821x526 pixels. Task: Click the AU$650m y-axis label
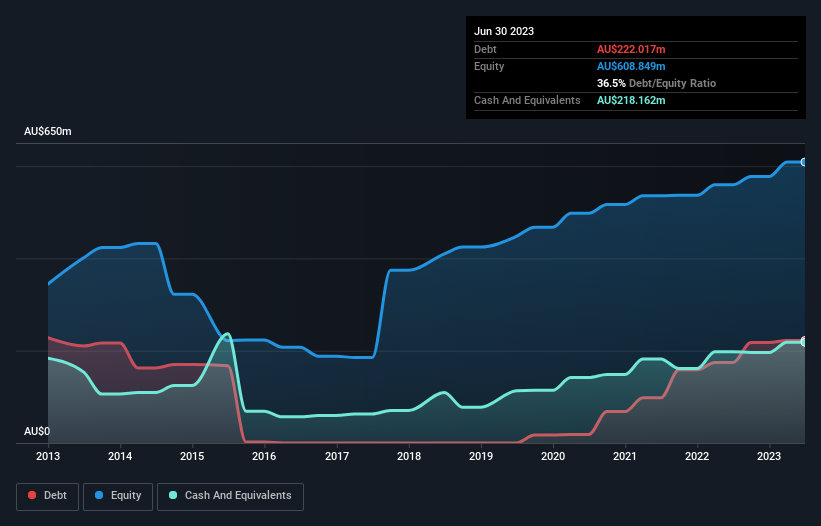coord(48,131)
